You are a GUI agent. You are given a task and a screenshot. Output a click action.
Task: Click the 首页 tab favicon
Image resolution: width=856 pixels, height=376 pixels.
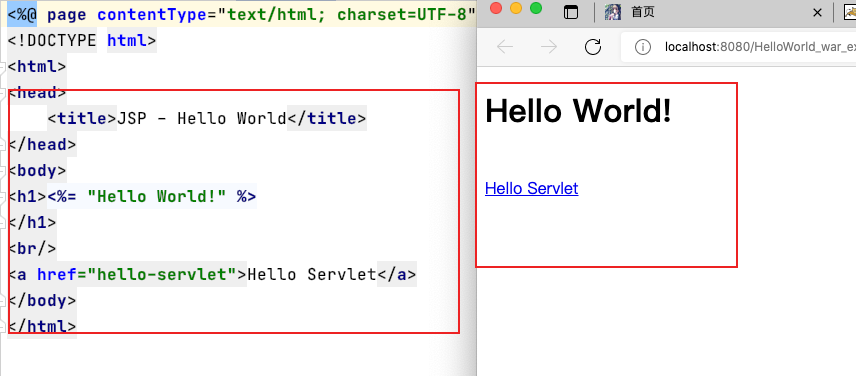(x=613, y=12)
